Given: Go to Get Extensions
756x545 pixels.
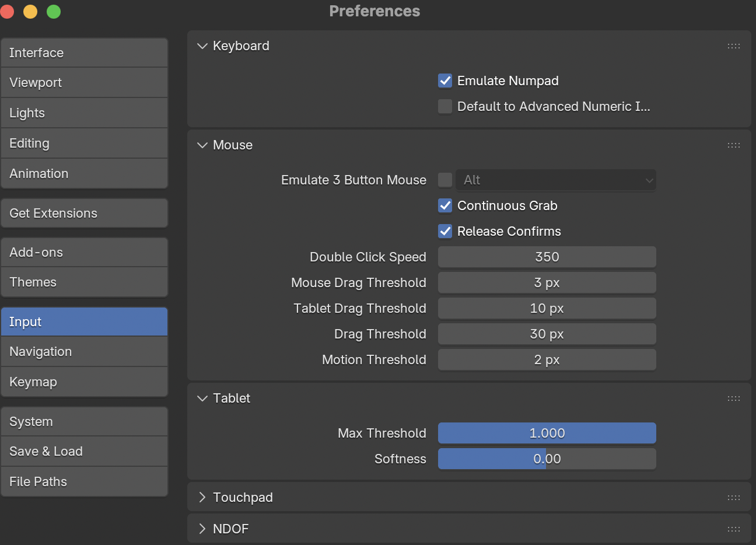Looking at the screenshot, I should (84, 214).
